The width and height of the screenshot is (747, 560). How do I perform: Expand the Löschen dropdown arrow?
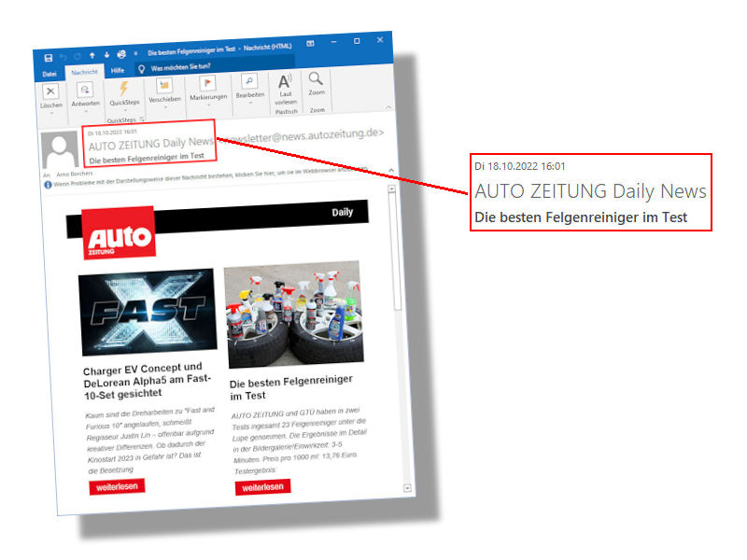pos(52,113)
